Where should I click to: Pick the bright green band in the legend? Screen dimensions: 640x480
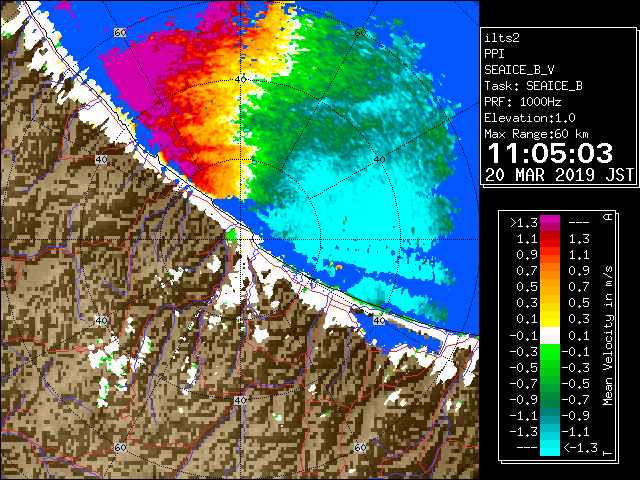(x=550, y=351)
